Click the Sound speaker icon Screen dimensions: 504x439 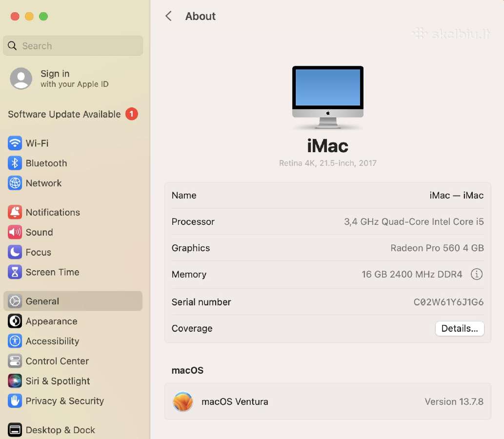click(x=15, y=232)
